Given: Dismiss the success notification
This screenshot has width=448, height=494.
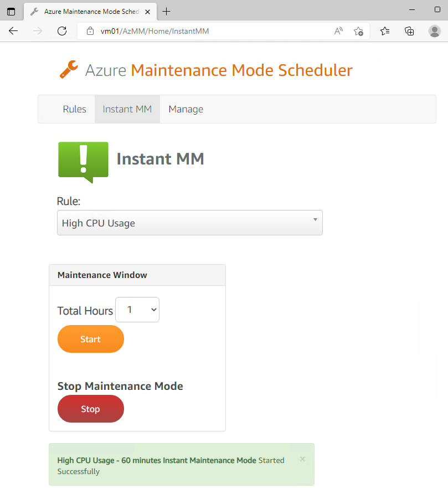Looking at the screenshot, I should [302, 459].
